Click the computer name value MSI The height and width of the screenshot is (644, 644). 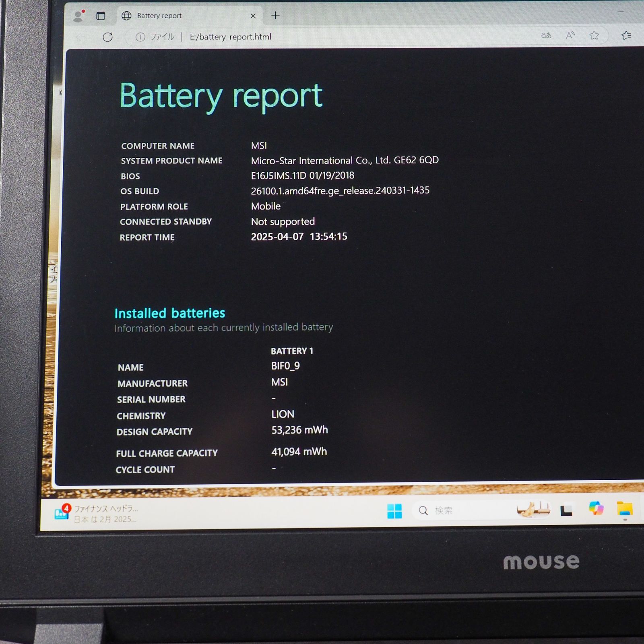[259, 146]
